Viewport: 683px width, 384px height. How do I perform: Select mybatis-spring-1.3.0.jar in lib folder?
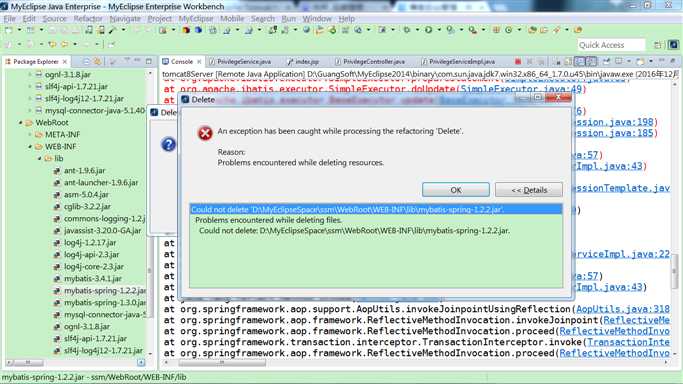click(105, 303)
